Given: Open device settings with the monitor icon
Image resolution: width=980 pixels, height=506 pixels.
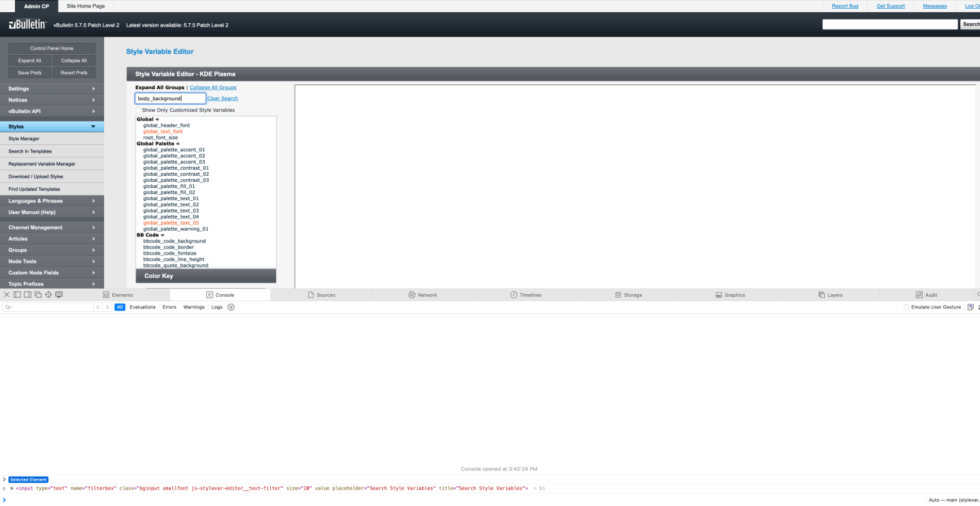Looking at the screenshot, I should pos(59,295).
